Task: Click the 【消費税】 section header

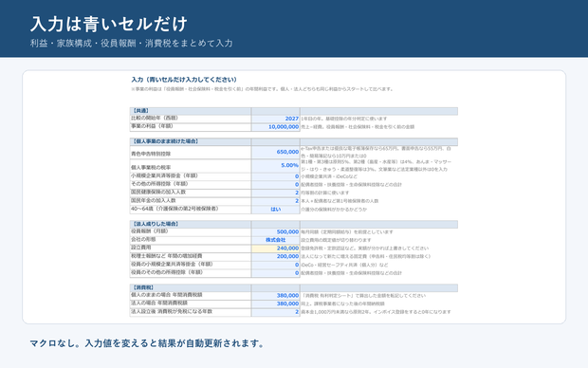Action: pyautogui.click(x=143, y=287)
